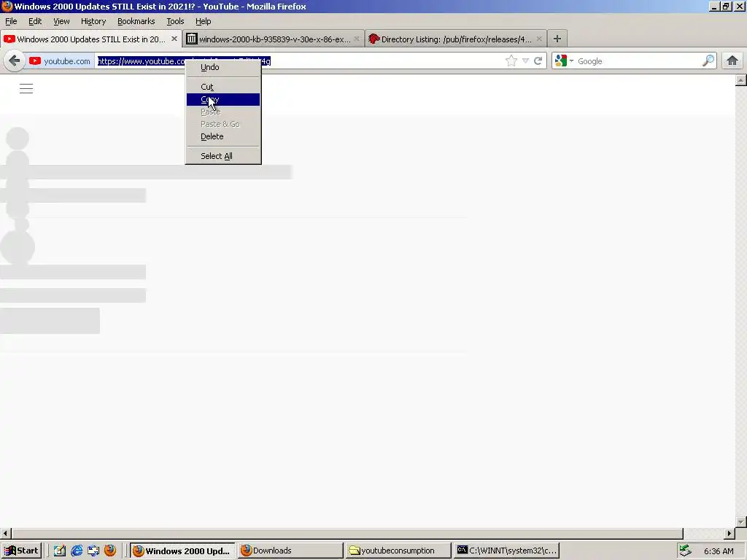Bookmark this page with the star icon
747x560 pixels.
coord(511,61)
